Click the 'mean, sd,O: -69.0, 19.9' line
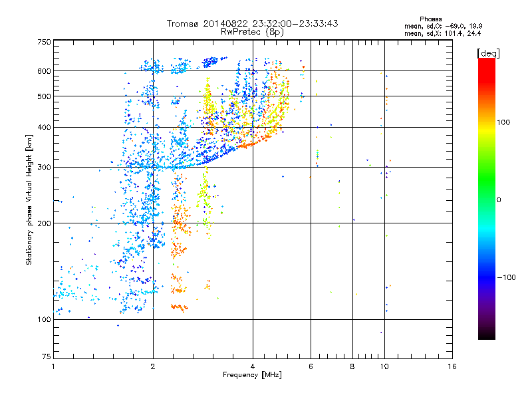This screenshot has height=399, width=532. [x=443, y=26]
